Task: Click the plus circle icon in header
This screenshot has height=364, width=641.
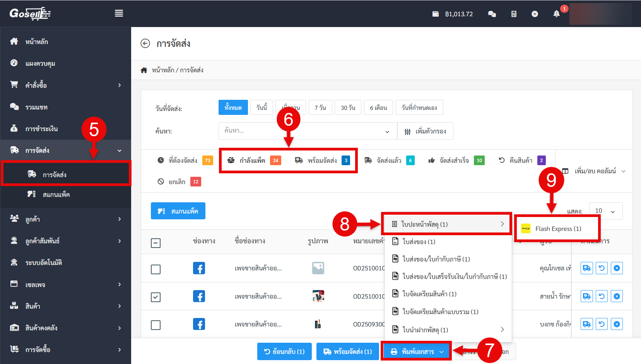Action: 535,14
